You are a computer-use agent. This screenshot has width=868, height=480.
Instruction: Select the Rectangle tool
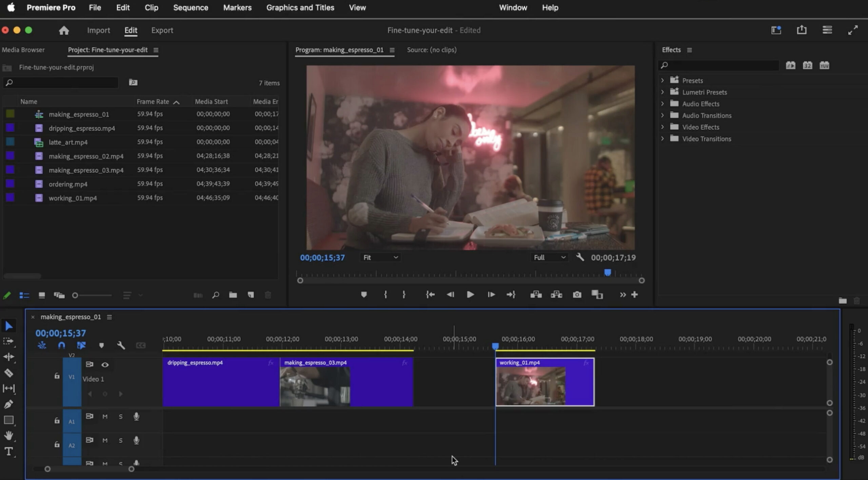point(8,420)
